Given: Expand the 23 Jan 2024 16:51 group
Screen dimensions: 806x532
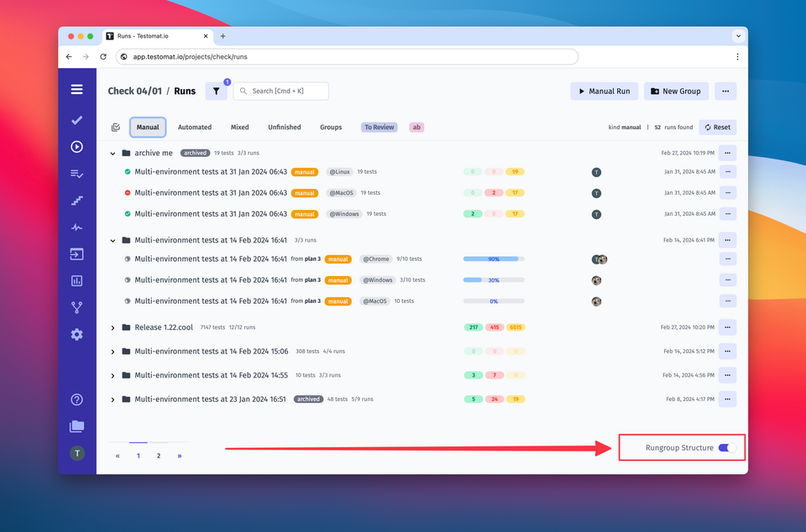Looking at the screenshot, I should (x=113, y=399).
